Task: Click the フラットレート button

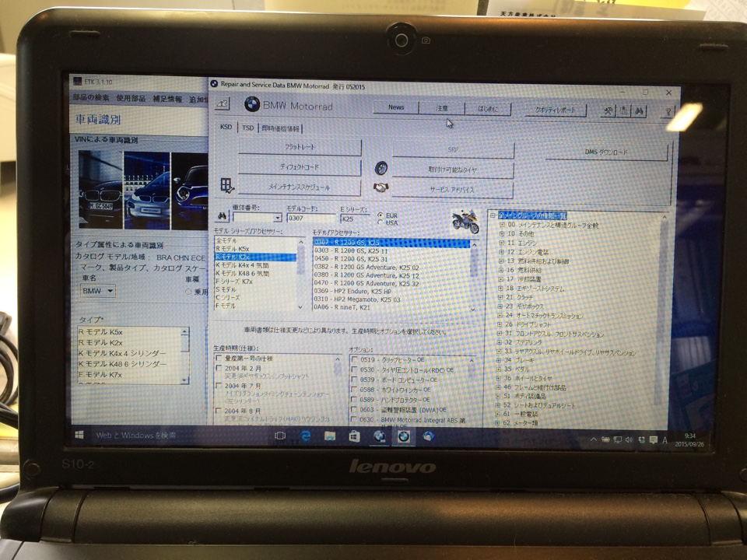Action: pos(300,147)
